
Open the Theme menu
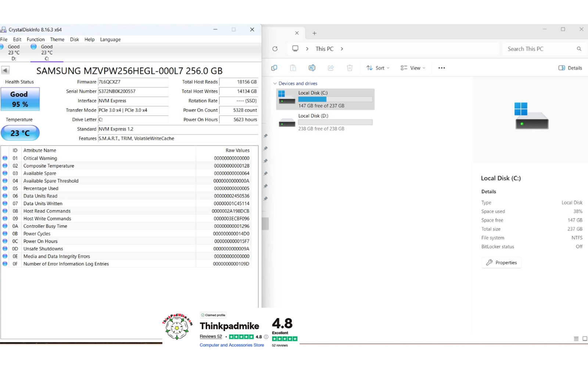point(57,39)
